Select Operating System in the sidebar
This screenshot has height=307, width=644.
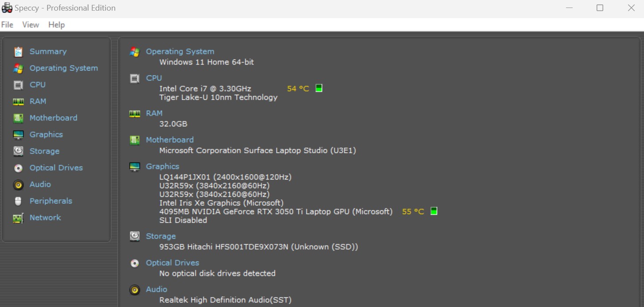click(x=63, y=68)
